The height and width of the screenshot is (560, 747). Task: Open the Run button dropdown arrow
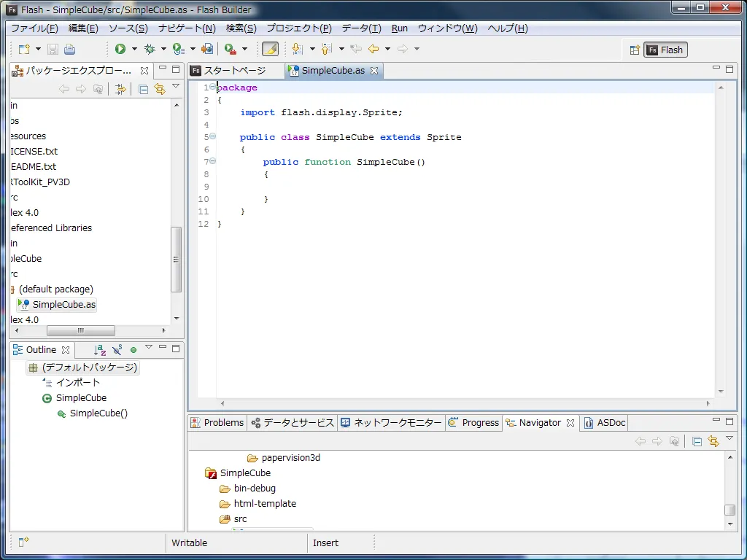(x=134, y=49)
